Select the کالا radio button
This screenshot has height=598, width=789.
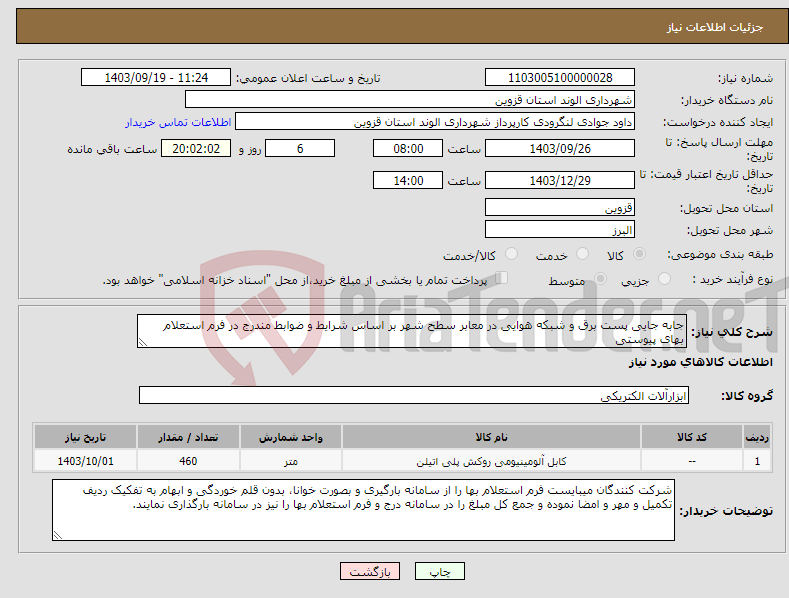(x=639, y=254)
